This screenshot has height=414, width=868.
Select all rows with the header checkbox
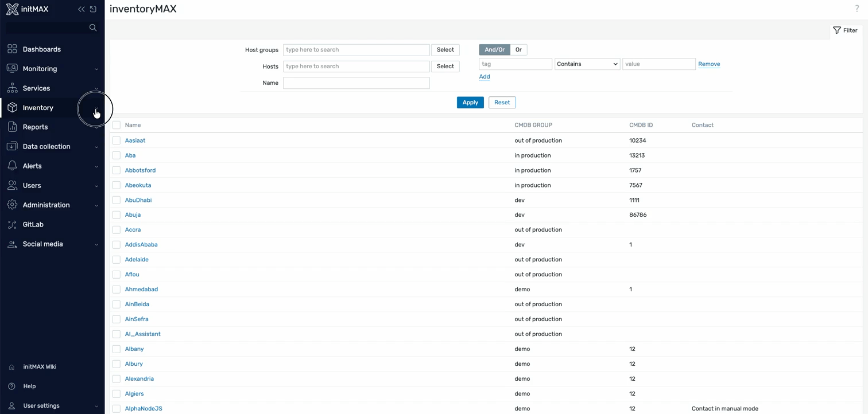point(117,125)
